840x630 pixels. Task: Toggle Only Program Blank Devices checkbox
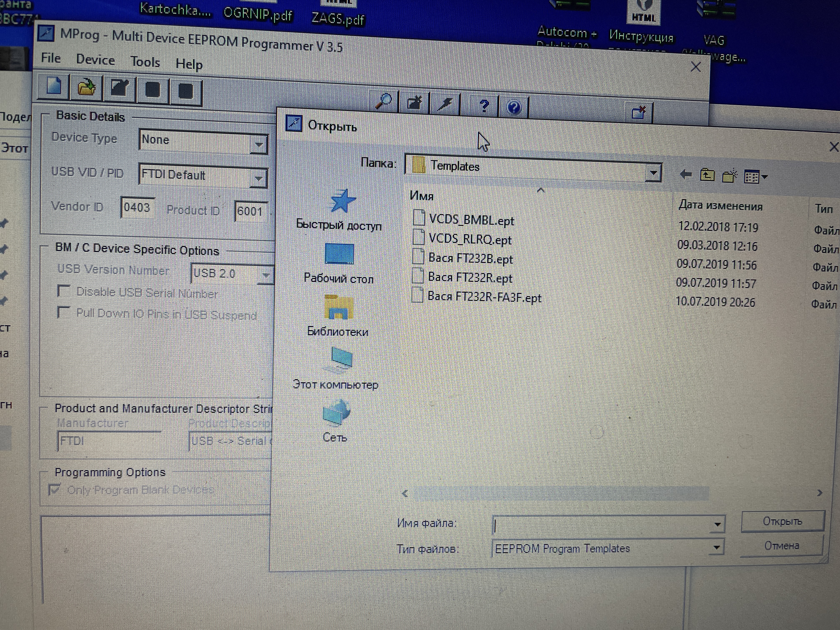pyautogui.click(x=54, y=489)
